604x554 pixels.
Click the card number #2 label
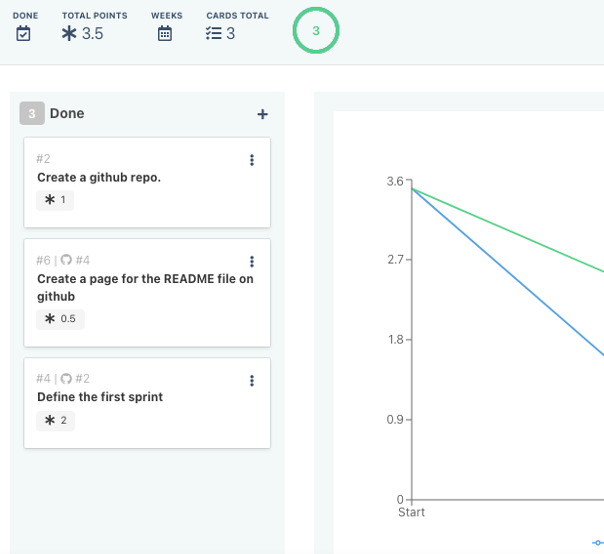tap(43, 159)
